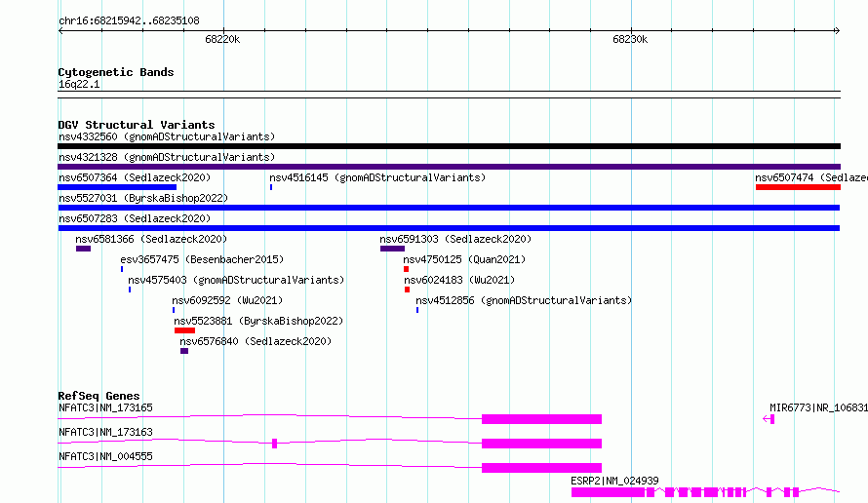The width and height of the screenshot is (868, 503).
Task: Select the purple nsv6576840 variant block
Action: coord(184,351)
